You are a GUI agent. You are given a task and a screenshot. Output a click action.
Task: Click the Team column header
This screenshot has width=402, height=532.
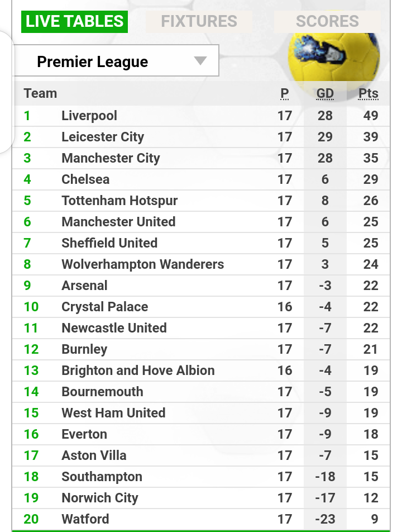point(40,93)
